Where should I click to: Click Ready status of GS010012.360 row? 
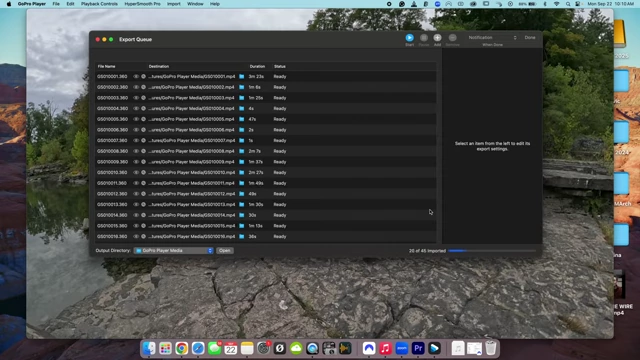coord(280,194)
